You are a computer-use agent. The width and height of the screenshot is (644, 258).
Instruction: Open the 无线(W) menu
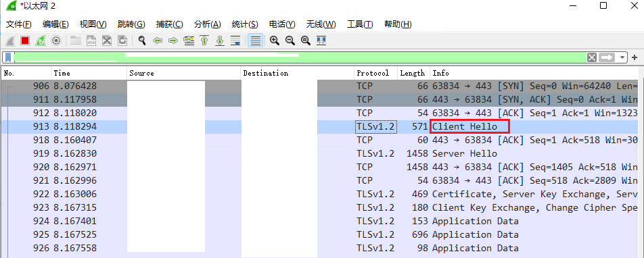321,24
